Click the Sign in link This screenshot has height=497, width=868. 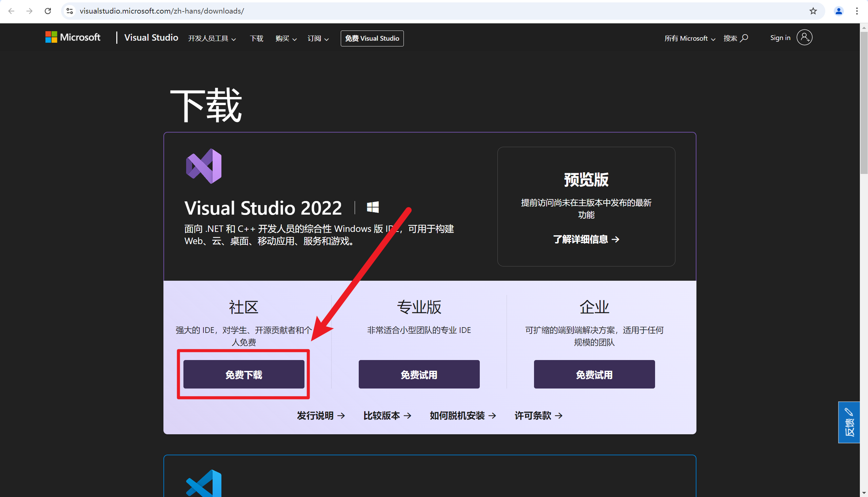pos(780,38)
